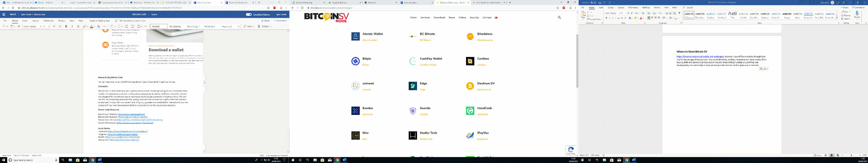Click the save icon in desktop Word title bar

click(600, 2)
